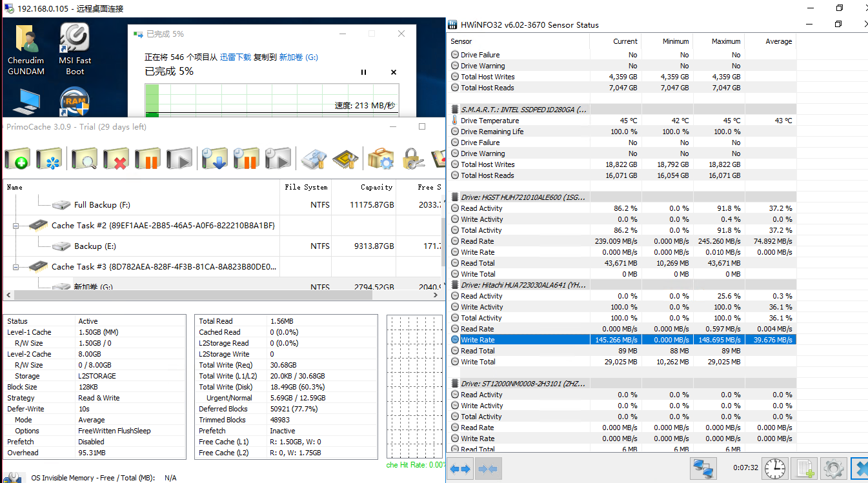The image size is (868, 483).
Task: Open the license padlock-and-keys icon
Action: 412,159
